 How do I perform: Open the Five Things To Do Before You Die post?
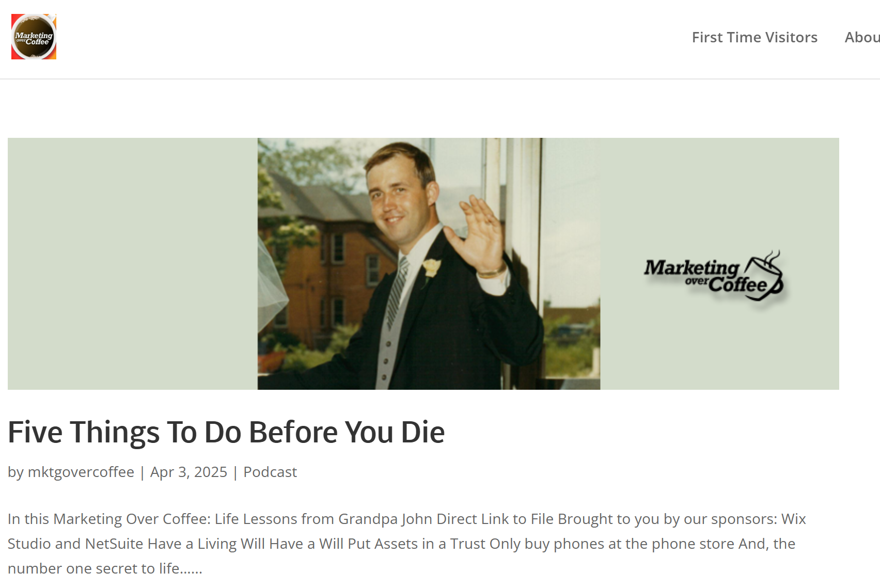pos(226,432)
